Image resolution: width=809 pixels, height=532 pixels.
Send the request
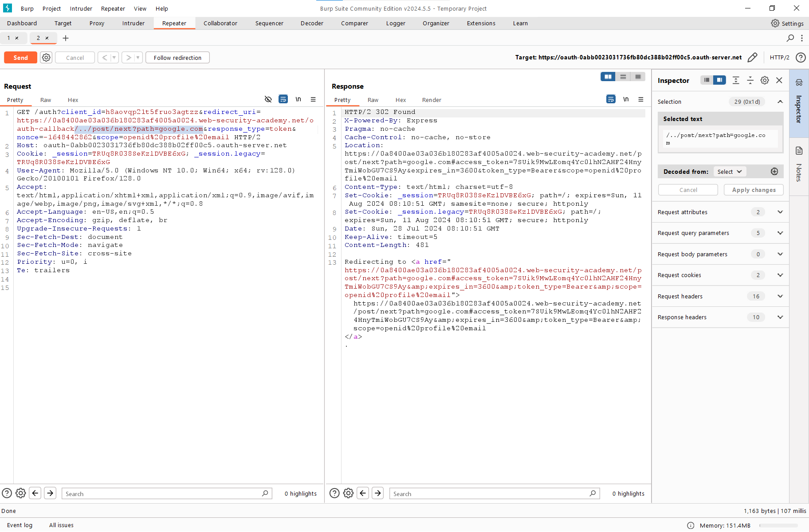20,58
